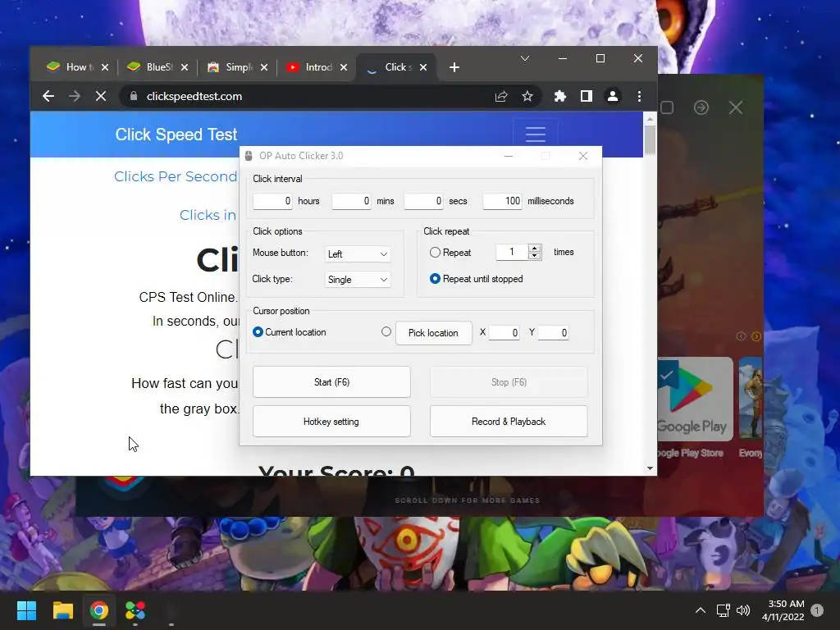840x630 pixels.
Task: Share this page using address bar icon
Action: pyautogui.click(x=501, y=97)
